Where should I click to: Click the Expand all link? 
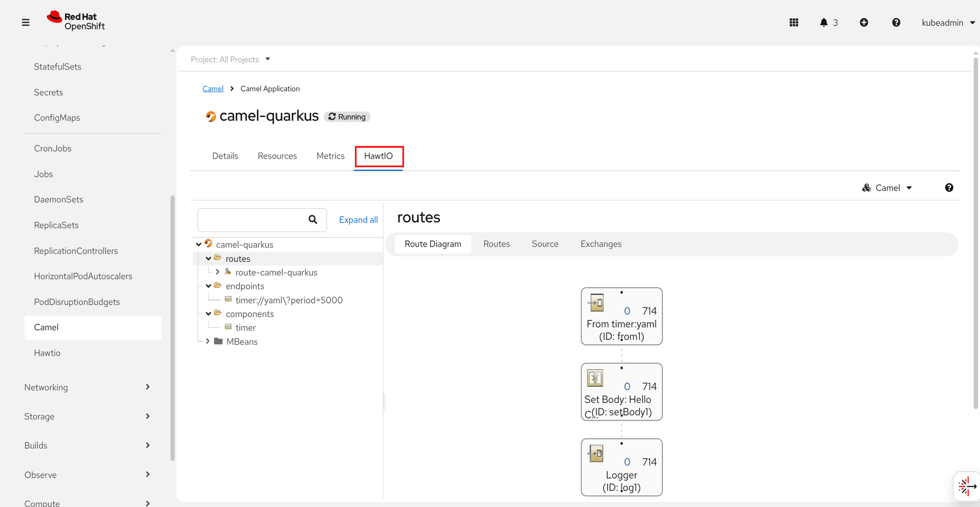[x=358, y=220]
